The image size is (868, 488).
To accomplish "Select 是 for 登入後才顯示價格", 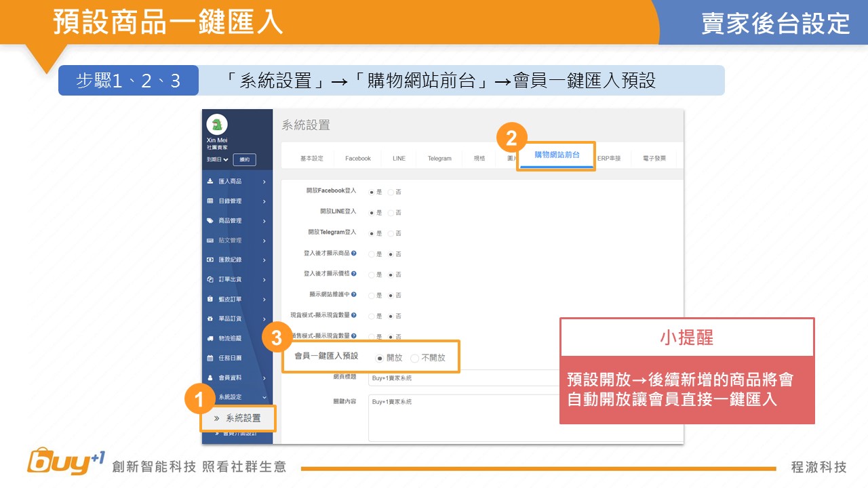I will coord(371,274).
